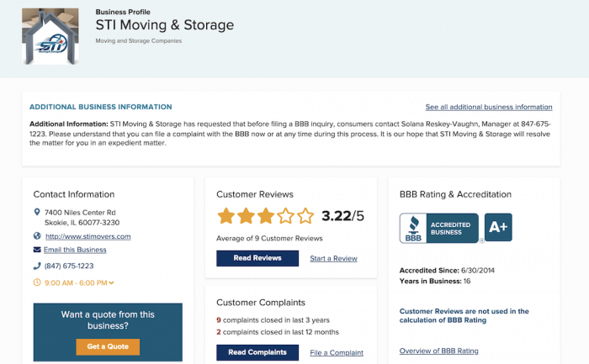Open the Email this Business link
The image size is (589, 364).
pyautogui.click(x=75, y=250)
